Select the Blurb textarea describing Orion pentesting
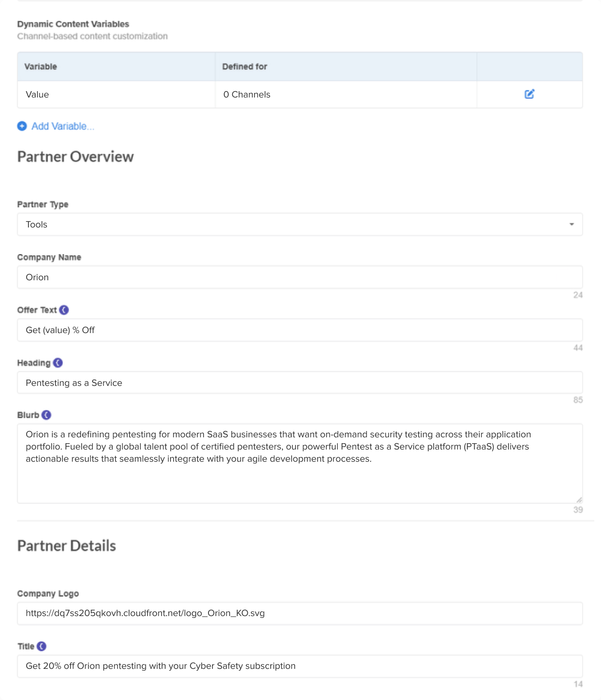This screenshot has height=700, width=601. 300,460
